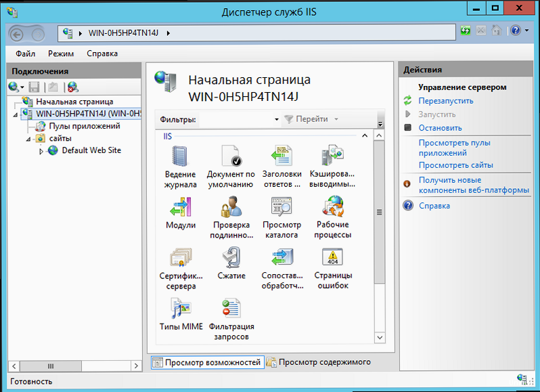
Task: Open Страницы ошибок error pages icon
Action: (x=332, y=259)
